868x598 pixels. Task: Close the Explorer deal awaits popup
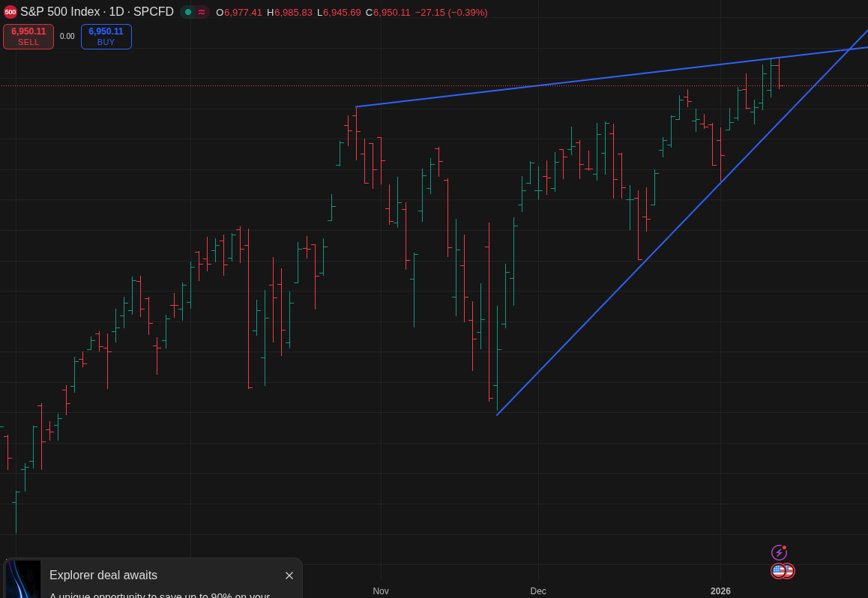[x=289, y=576]
